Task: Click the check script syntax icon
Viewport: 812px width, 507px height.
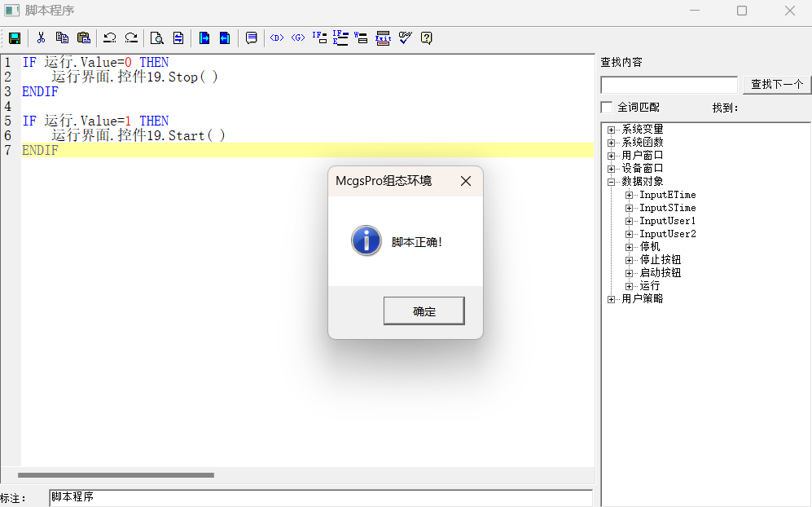Action: 405,37
